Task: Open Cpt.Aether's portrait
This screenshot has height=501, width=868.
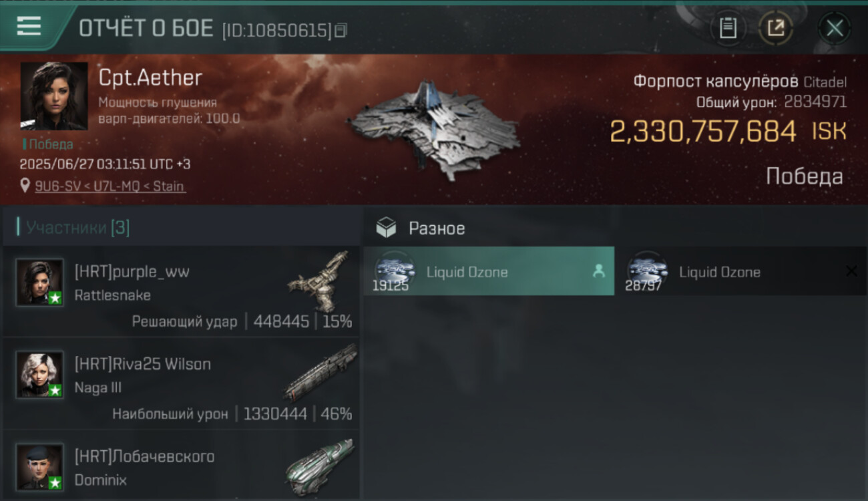Action: pyautogui.click(x=54, y=96)
